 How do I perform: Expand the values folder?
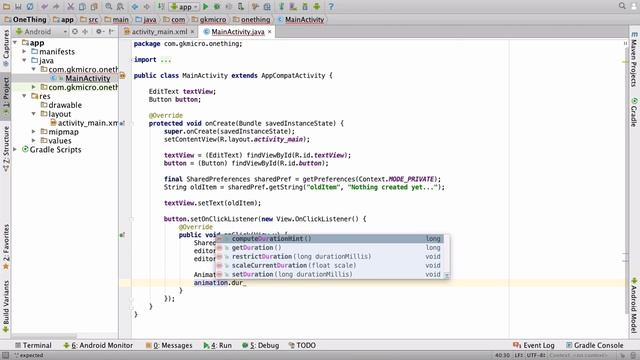[34, 141]
